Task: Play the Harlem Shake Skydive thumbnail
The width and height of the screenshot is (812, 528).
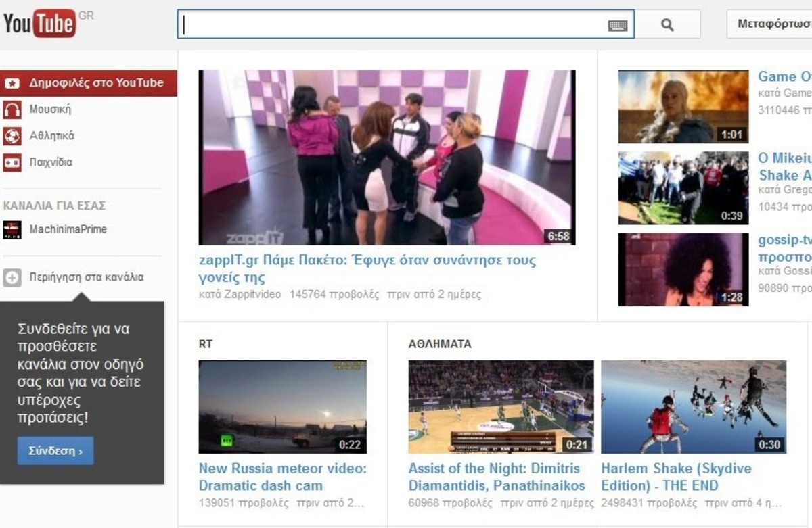Action: [x=693, y=406]
